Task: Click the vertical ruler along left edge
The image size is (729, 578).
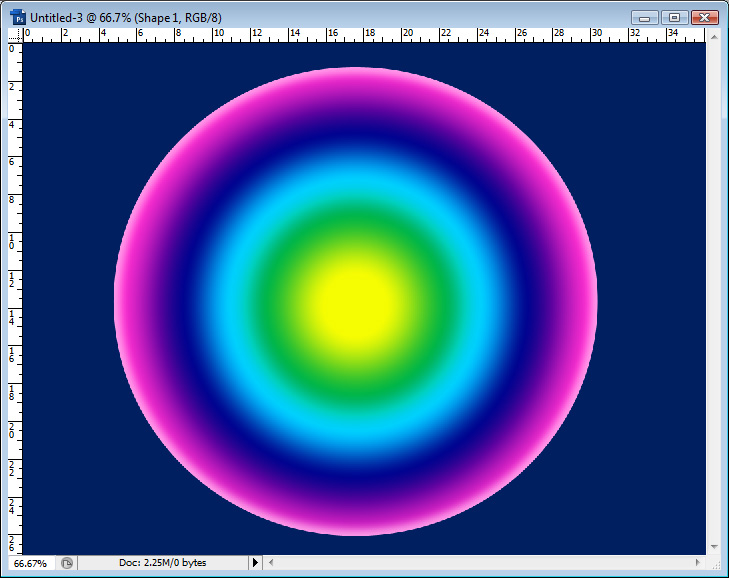Action: tap(14, 300)
